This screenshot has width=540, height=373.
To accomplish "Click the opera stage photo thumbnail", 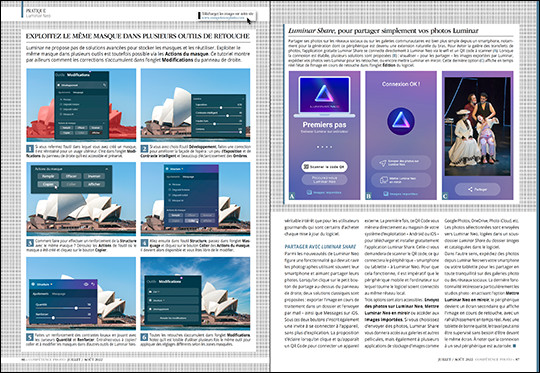I will point(477,126).
